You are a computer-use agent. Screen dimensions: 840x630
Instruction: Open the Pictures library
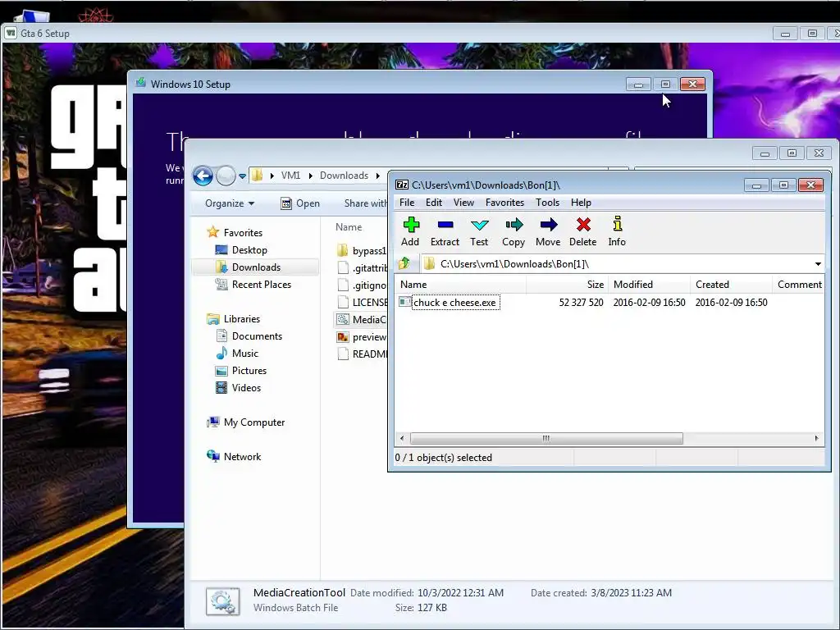tap(241, 370)
